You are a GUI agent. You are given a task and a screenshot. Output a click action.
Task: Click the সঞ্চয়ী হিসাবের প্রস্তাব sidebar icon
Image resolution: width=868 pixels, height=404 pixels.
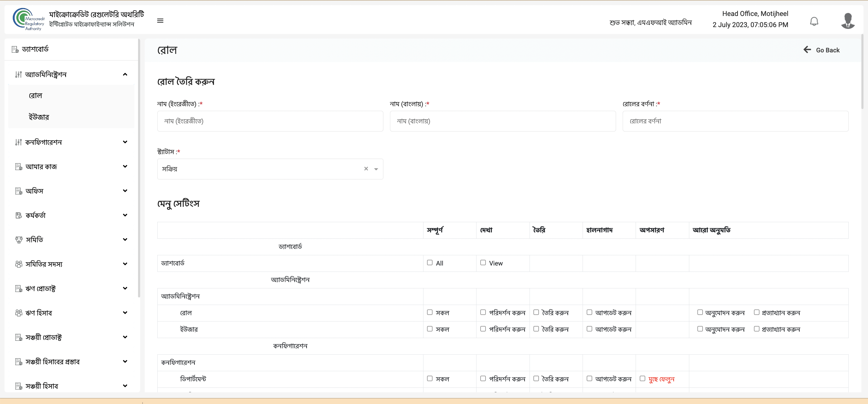click(x=18, y=362)
